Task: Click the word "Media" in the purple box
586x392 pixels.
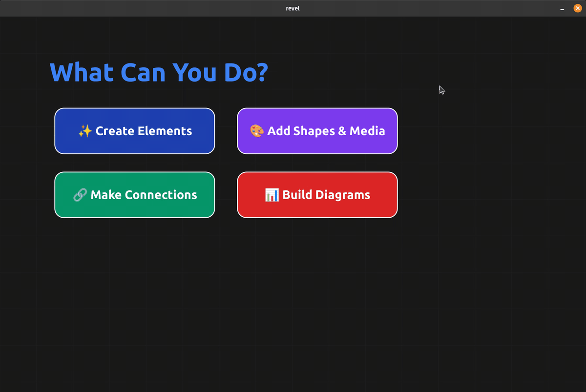Action: click(367, 131)
